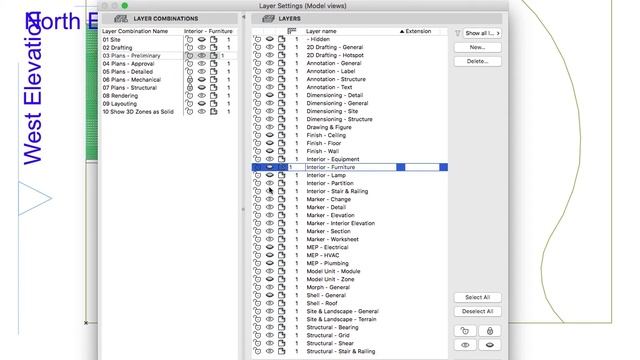Click the Layers panel header icon

(x=268, y=18)
